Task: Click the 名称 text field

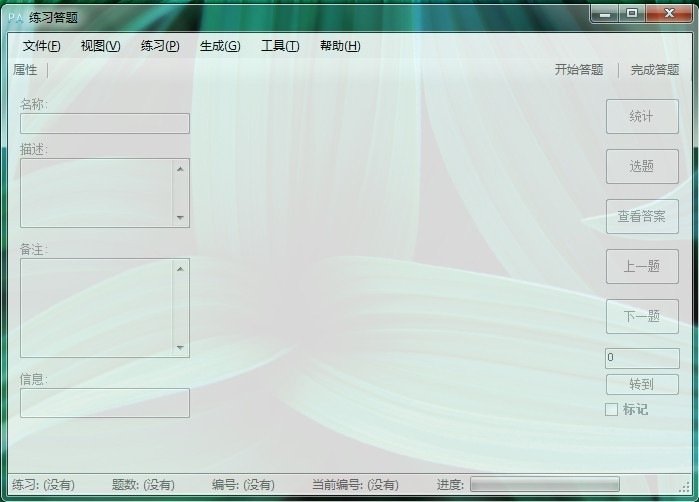Action: (105, 123)
